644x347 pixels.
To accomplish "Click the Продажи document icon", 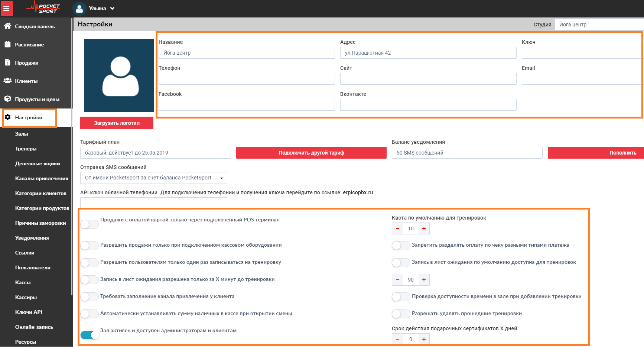I will 7,62.
